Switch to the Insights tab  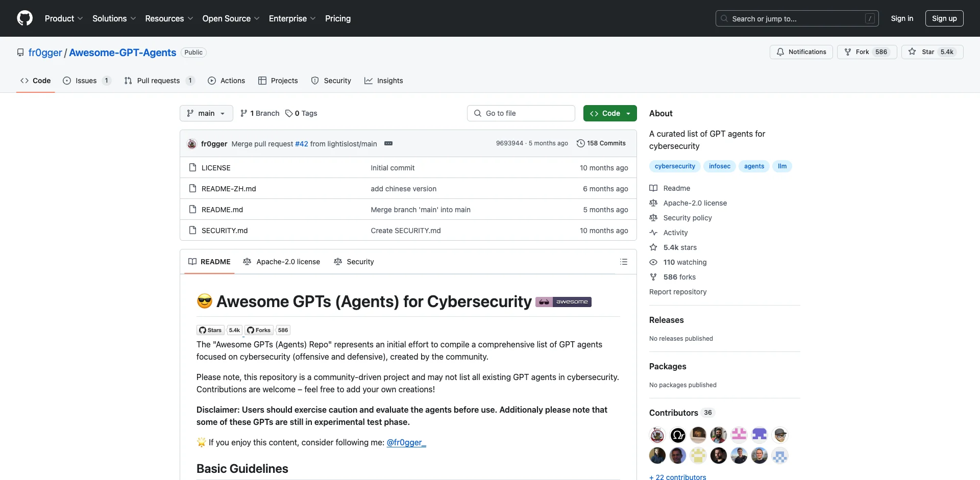click(384, 81)
